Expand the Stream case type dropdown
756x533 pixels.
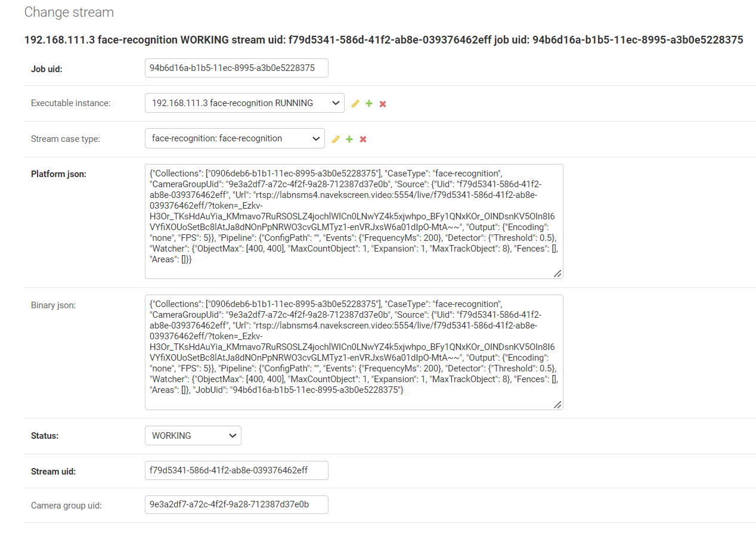[235, 138]
